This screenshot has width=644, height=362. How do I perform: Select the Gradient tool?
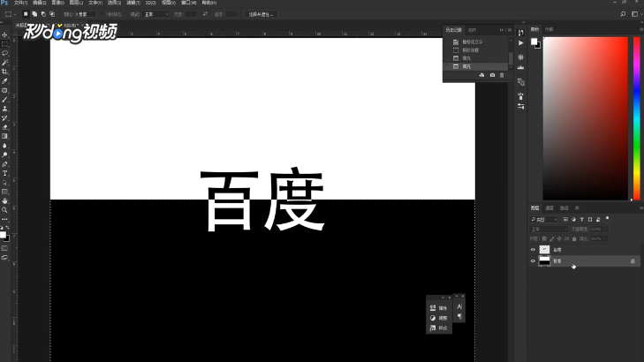click(x=5, y=136)
